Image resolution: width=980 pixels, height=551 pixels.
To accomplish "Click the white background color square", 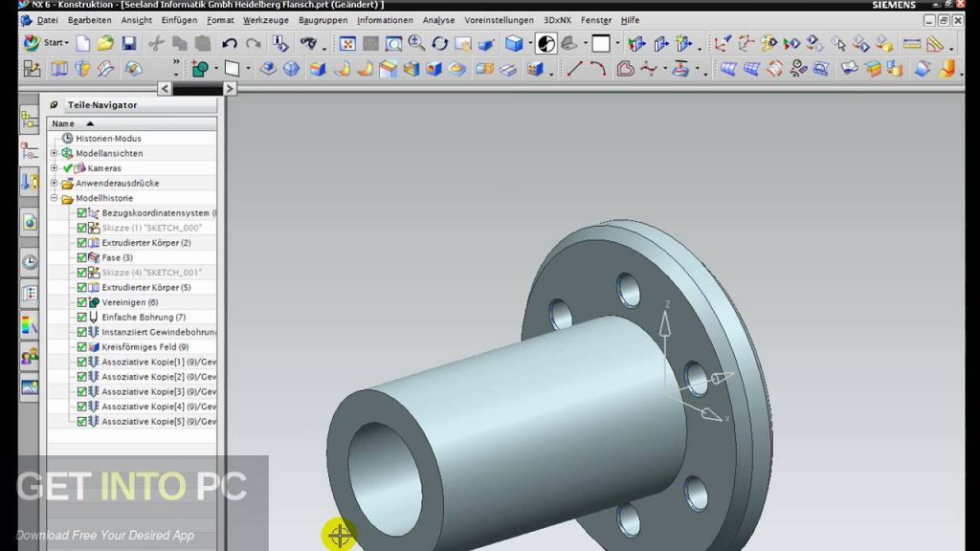I will 601,43.
